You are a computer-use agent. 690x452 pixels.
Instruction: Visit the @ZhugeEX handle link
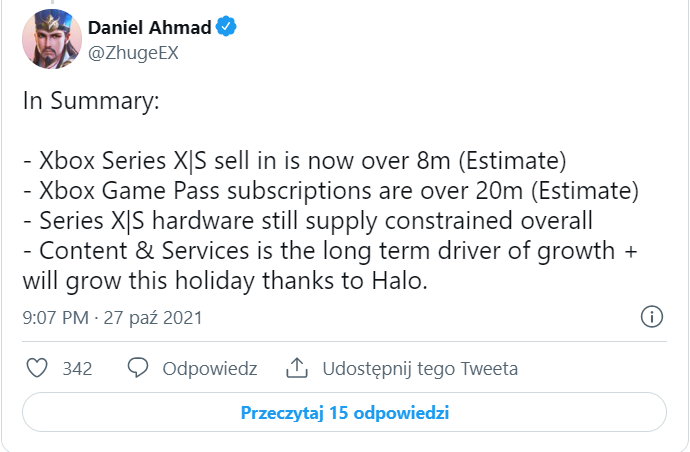pyautogui.click(x=132, y=54)
